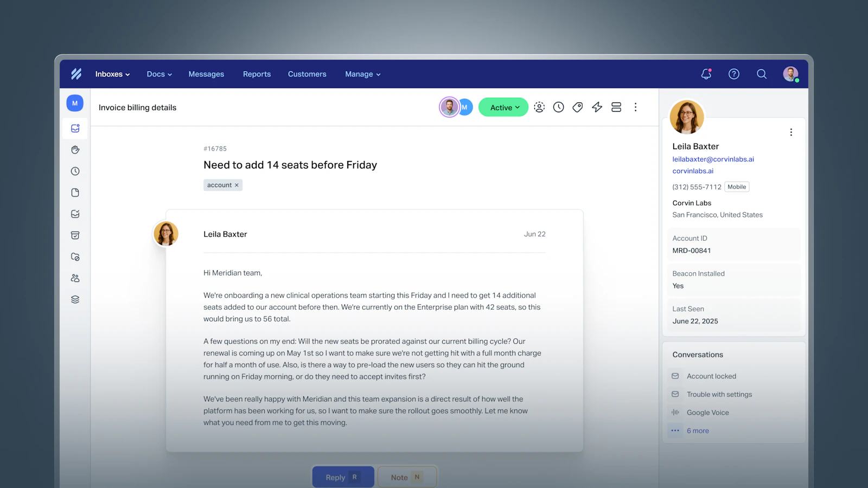Show 6 more conversations
The height and width of the screenshot is (488, 868).
click(x=698, y=430)
